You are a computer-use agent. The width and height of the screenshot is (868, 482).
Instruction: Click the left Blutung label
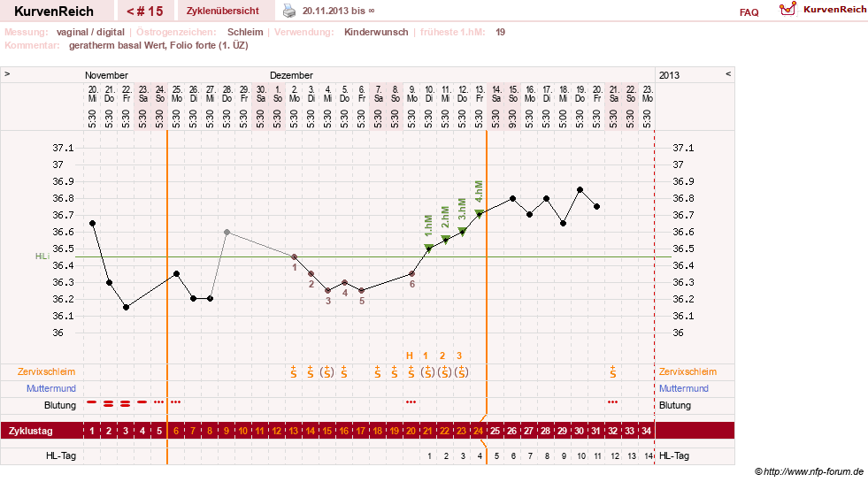tap(60, 405)
